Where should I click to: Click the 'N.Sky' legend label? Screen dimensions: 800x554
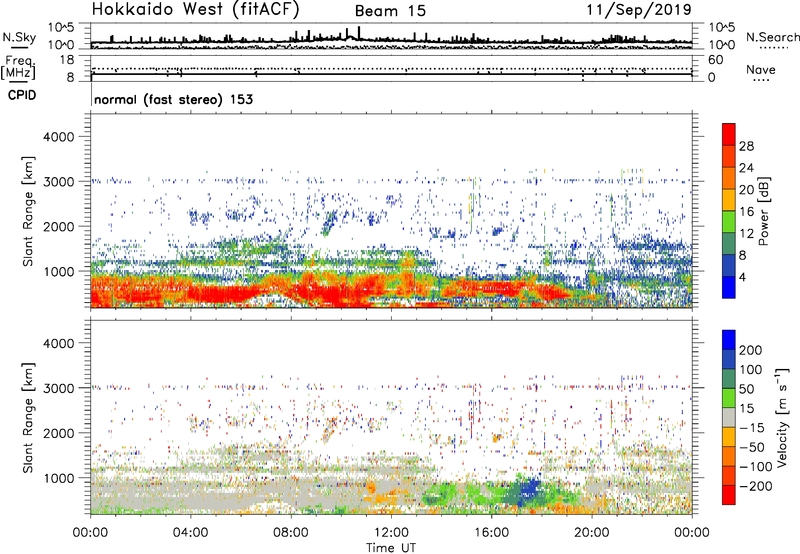[19, 37]
